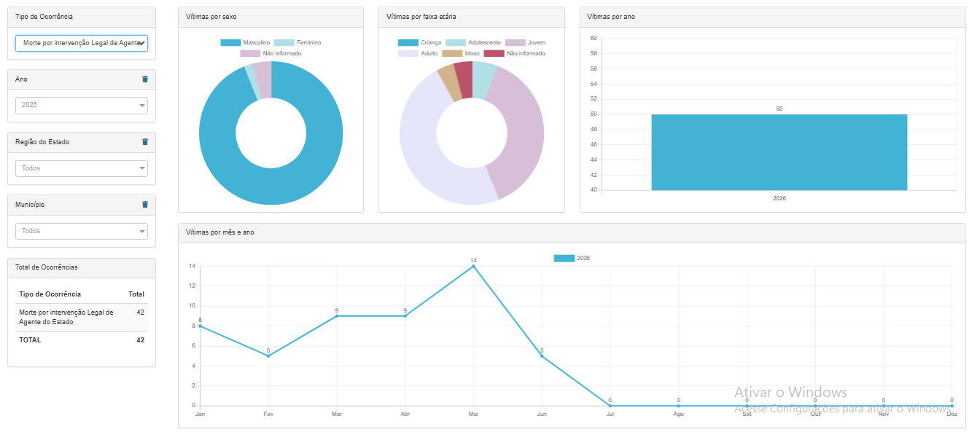Toggle the Feminino legend entry
This screenshot has height=440, width=980.
pos(297,42)
